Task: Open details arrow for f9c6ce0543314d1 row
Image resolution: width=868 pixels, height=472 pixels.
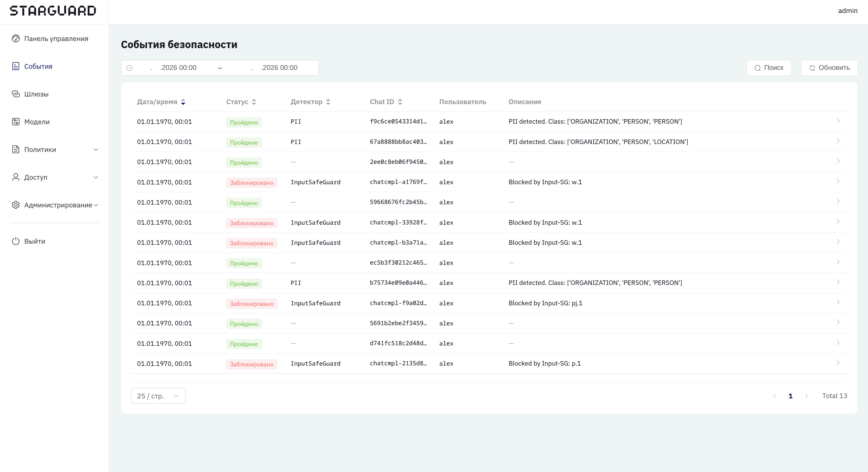Action: coord(838,121)
